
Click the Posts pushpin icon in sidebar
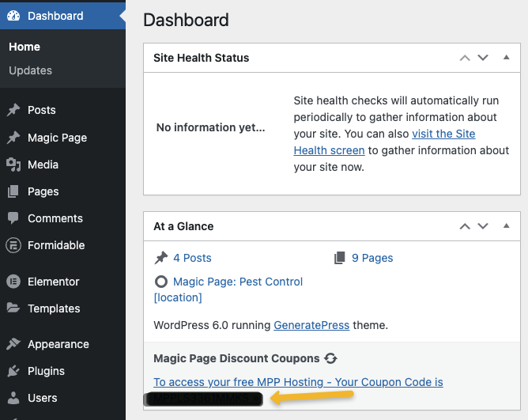13,110
